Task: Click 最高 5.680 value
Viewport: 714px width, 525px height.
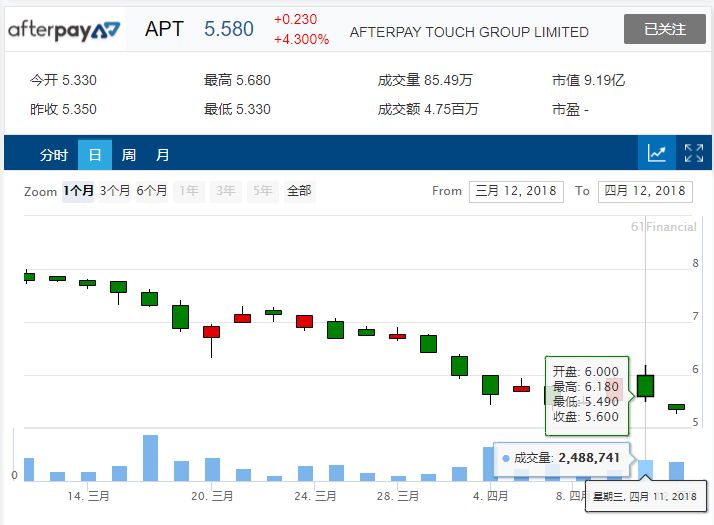Action: [237, 81]
